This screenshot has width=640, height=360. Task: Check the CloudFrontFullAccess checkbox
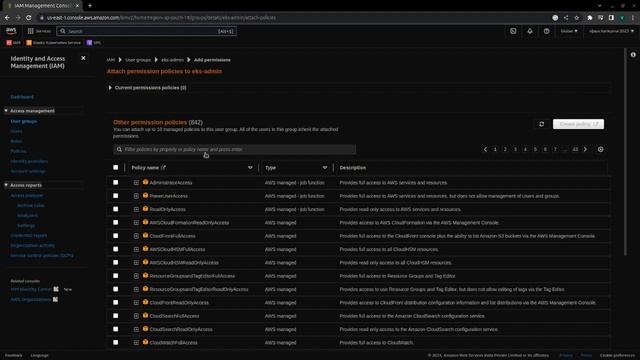pos(116,236)
